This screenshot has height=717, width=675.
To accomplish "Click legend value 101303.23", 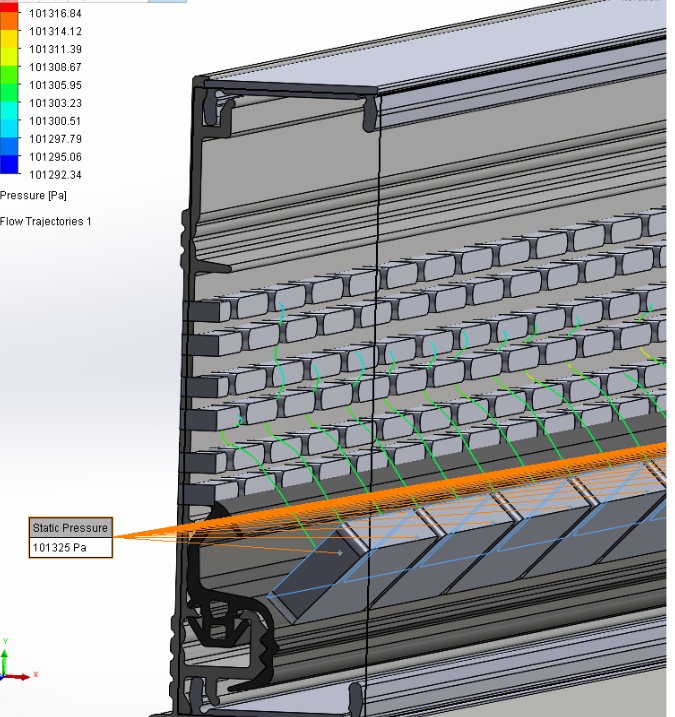I will pyautogui.click(x=55, y=103).
